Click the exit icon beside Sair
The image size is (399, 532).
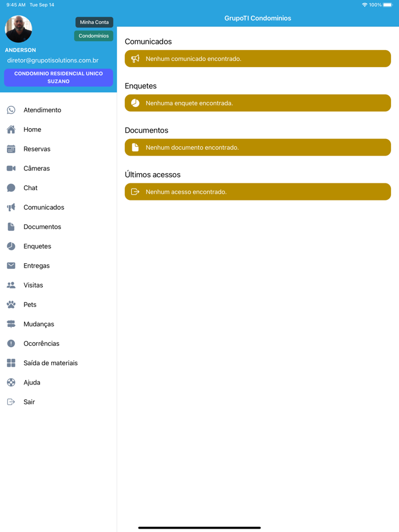click(x=11, y=402)
